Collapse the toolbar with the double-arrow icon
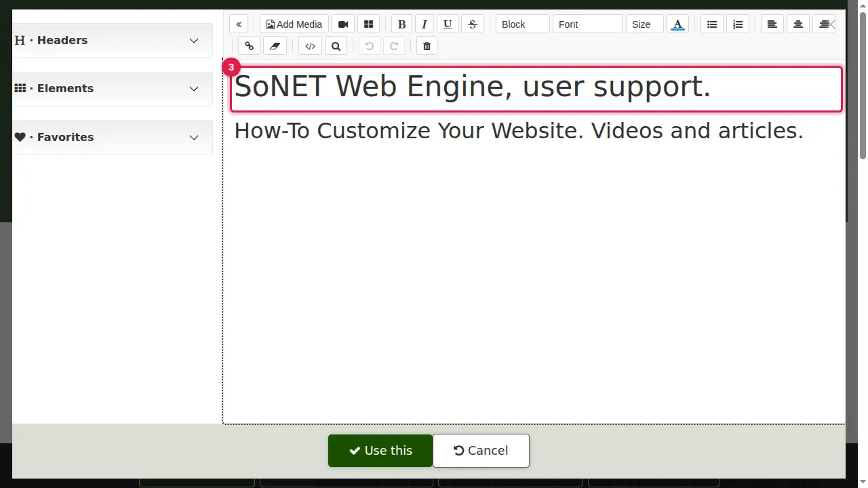 click(239, 24)
